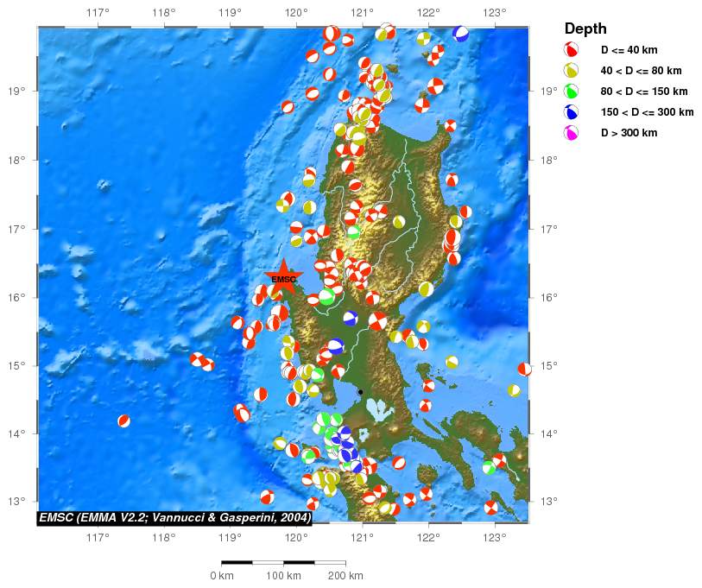Viewport: 702px width, 588px height.
Task: Click the isolated red focal mechanism near 117.4°E
Action: coord(124,420)
